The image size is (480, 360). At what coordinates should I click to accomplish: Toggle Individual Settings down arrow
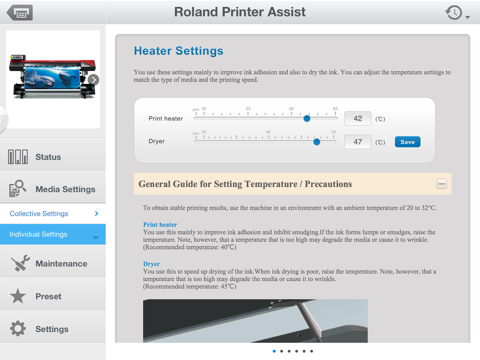point(96,238)
